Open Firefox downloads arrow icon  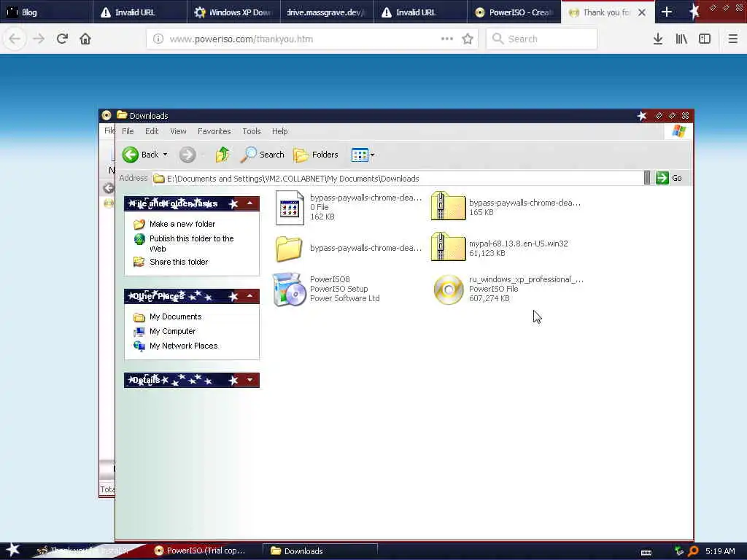click(658, 39)
